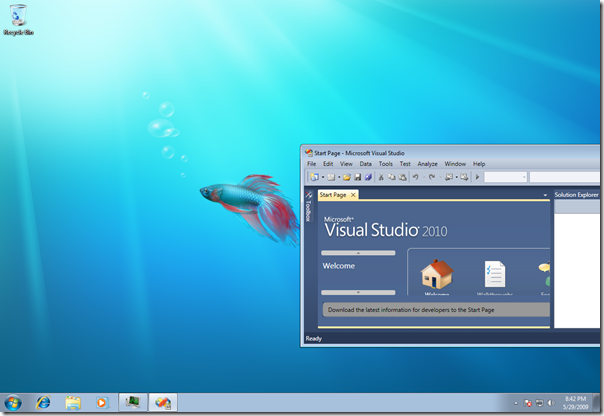The image size is (604, 416).
Task: Open the document tab list dropdown arrow
Action: click(x=545, y=195)
